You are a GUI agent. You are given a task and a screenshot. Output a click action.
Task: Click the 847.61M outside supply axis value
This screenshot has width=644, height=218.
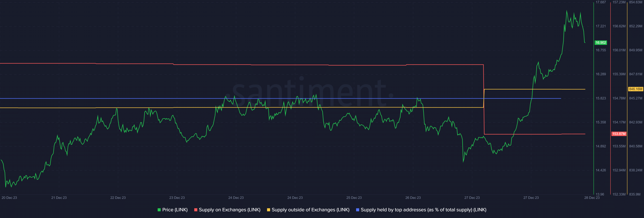point(636,74)
